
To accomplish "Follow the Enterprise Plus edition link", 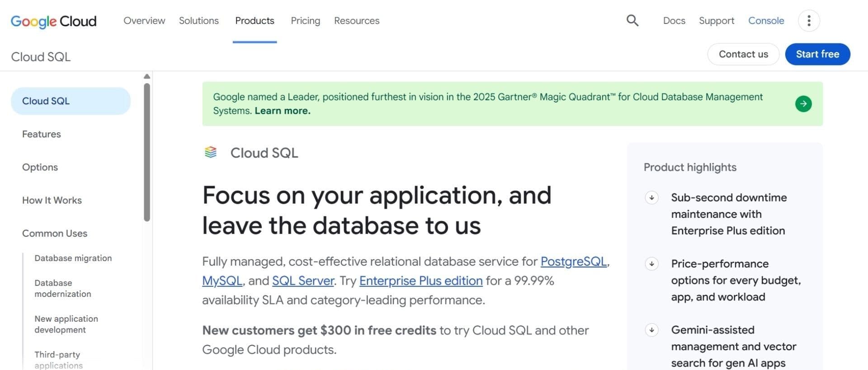I will click(x=421, y=281).
